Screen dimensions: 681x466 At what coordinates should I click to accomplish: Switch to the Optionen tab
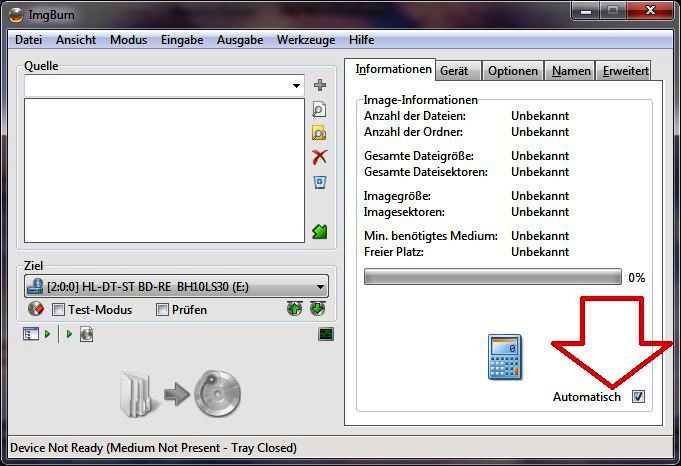(x=512, y=71)
